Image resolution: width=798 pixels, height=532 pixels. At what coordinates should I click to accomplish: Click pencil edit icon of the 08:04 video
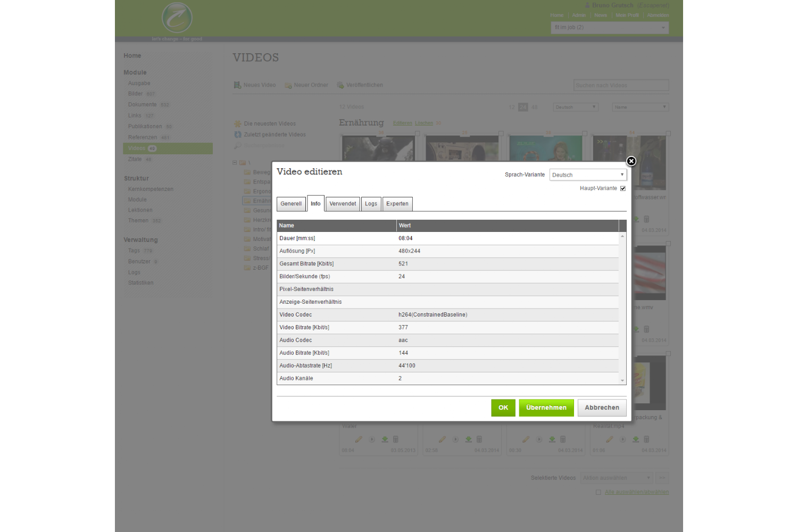tap(359, 439)
